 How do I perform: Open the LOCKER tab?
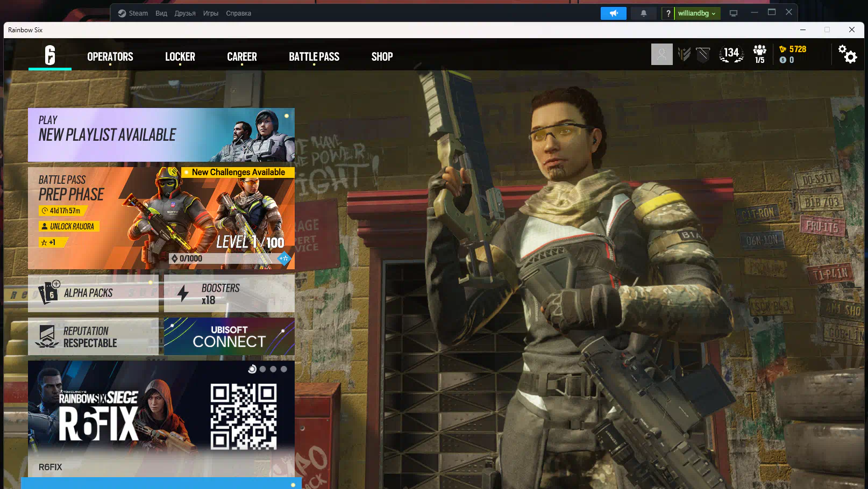tap(180, 56)
